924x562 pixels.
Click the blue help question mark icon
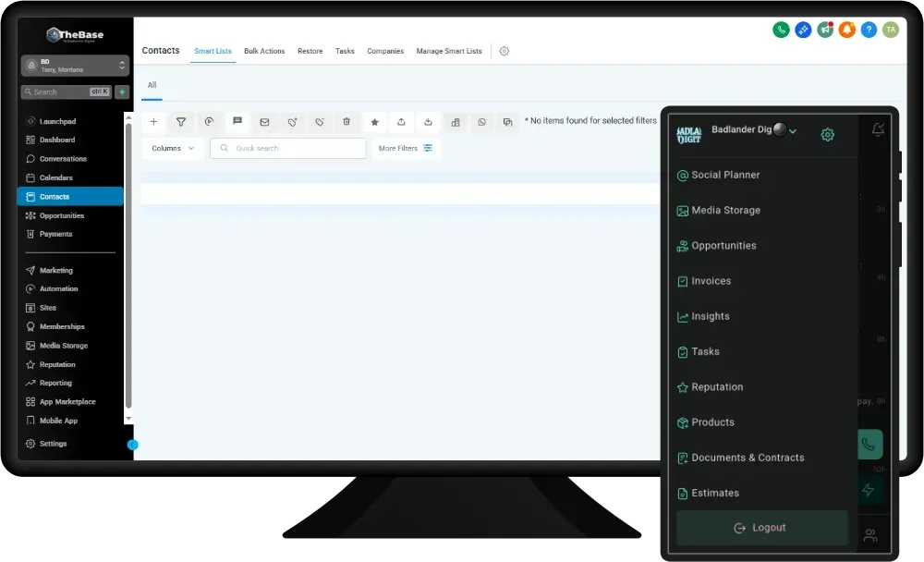pyautogui.click(x=869, y=30)
